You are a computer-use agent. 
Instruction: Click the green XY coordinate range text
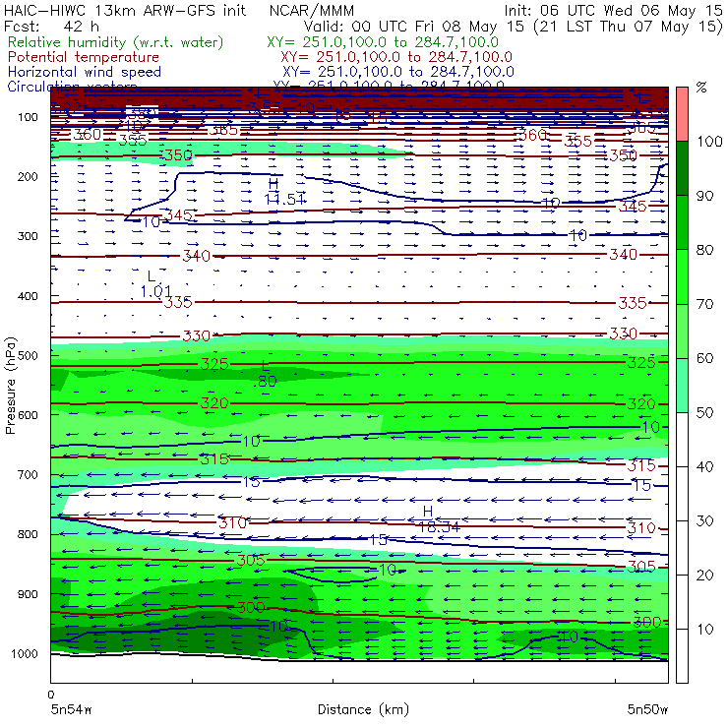coord(383,42)
